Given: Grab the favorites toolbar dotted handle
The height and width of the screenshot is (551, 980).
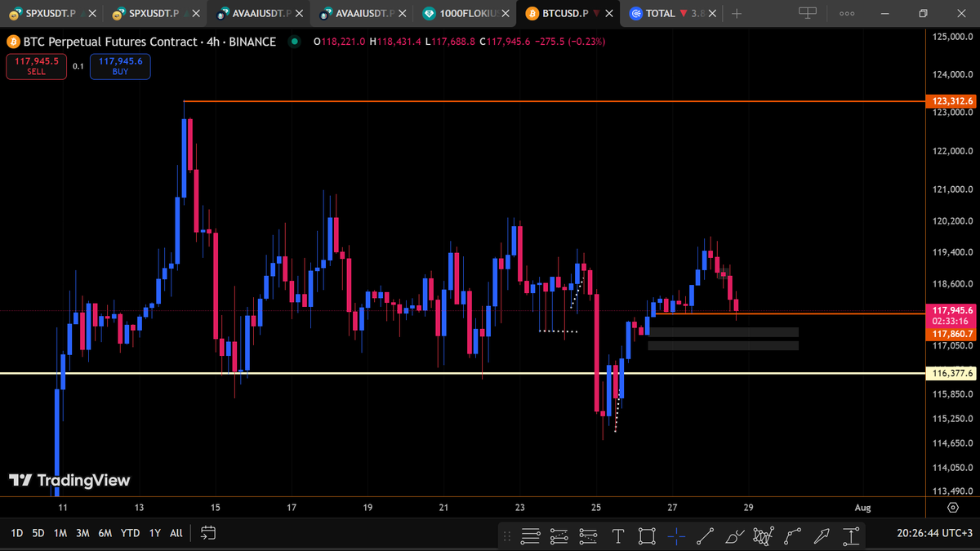Looking at the screenshot, I should coord(509,536).
